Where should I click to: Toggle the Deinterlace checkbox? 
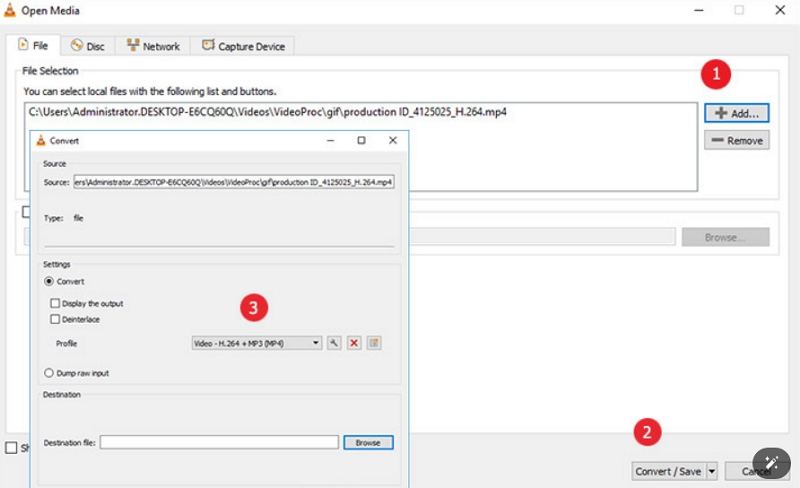coord(55,319)
